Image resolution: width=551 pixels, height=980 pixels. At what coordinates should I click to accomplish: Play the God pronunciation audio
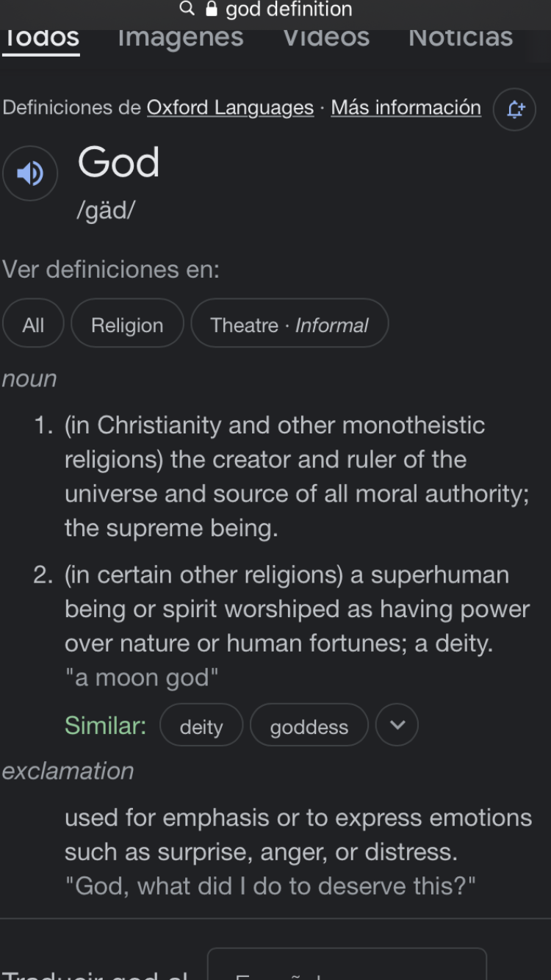pos(30,173)
